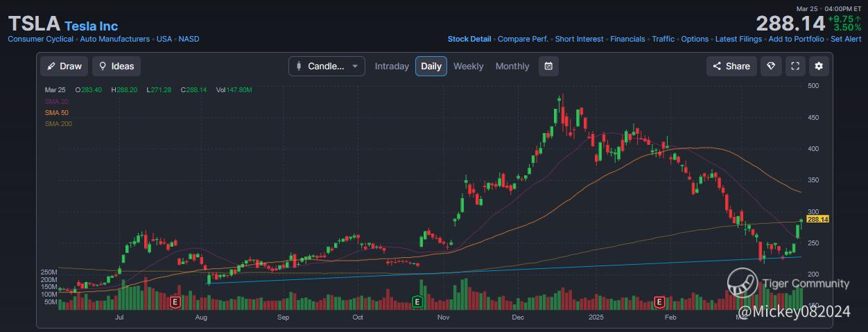
Task: Open the Draw tools
Action: [x=64, y=67]
